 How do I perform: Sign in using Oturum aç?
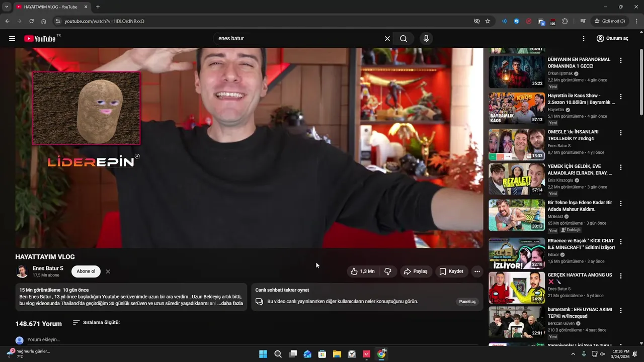612,39
